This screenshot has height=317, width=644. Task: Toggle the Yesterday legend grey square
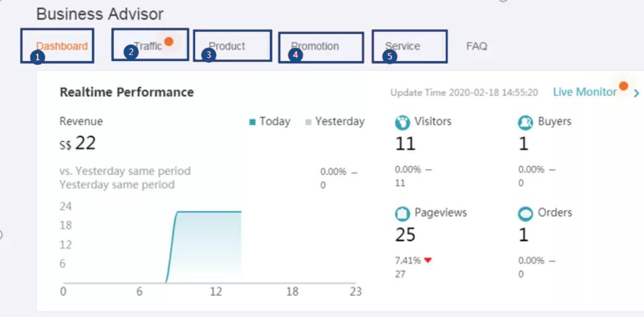click(x=308, y=122)
